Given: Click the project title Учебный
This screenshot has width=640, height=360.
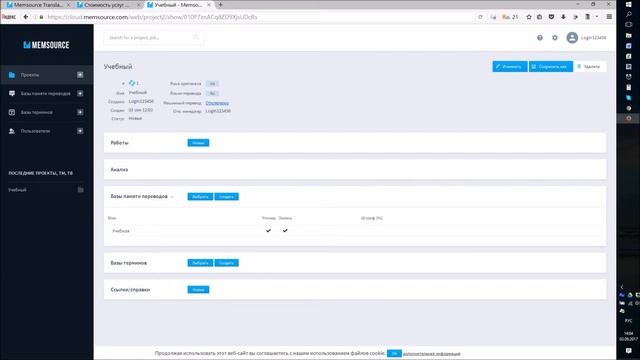Looking at the screenshot, I should (x=118, y=67).
